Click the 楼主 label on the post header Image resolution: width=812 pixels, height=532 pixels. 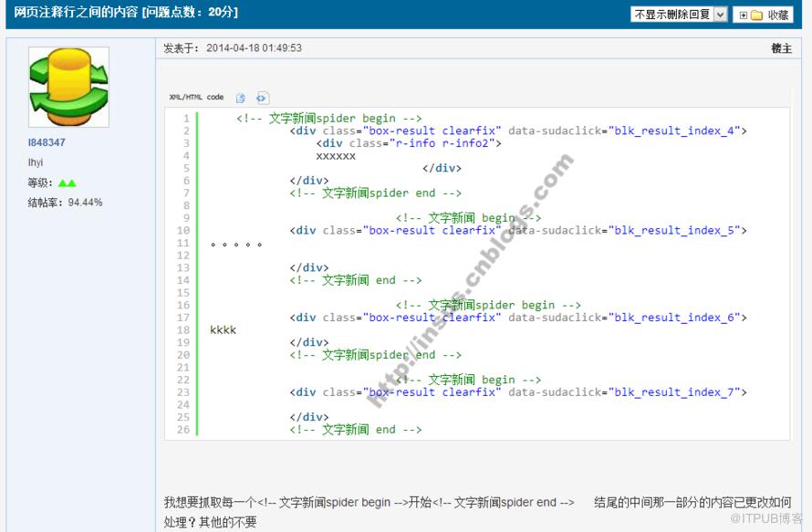pos(782,48)
